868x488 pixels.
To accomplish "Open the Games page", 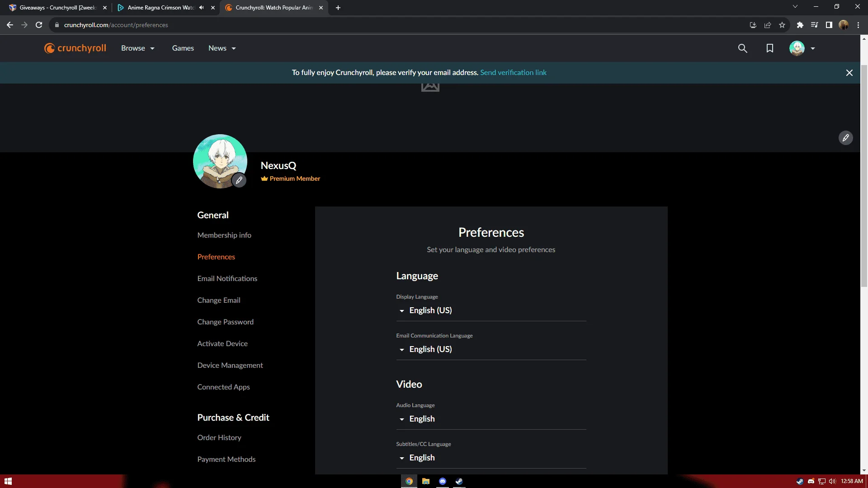I will (x=183, y=48).
